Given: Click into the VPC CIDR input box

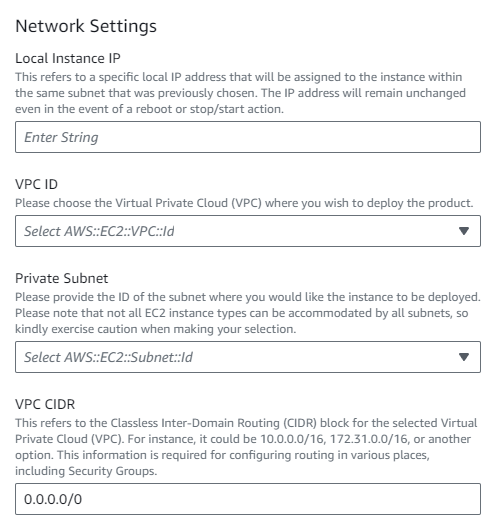Looking at the screenshot, I should pos(248,499).
